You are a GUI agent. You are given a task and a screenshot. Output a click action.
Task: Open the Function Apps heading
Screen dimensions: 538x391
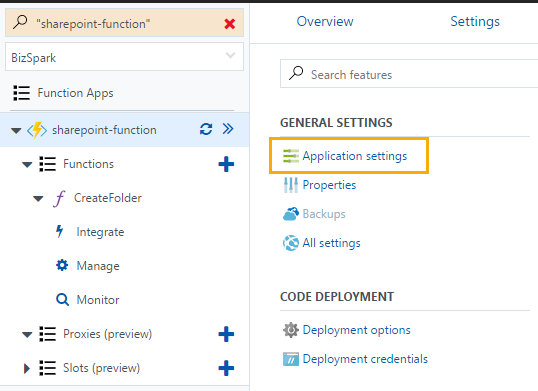pos(75,93)
